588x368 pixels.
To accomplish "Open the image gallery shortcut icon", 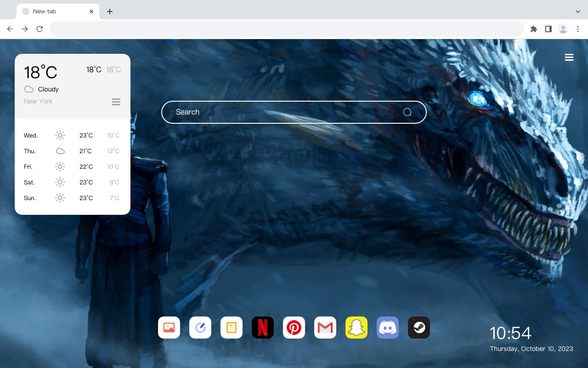I will coord(169,328).
